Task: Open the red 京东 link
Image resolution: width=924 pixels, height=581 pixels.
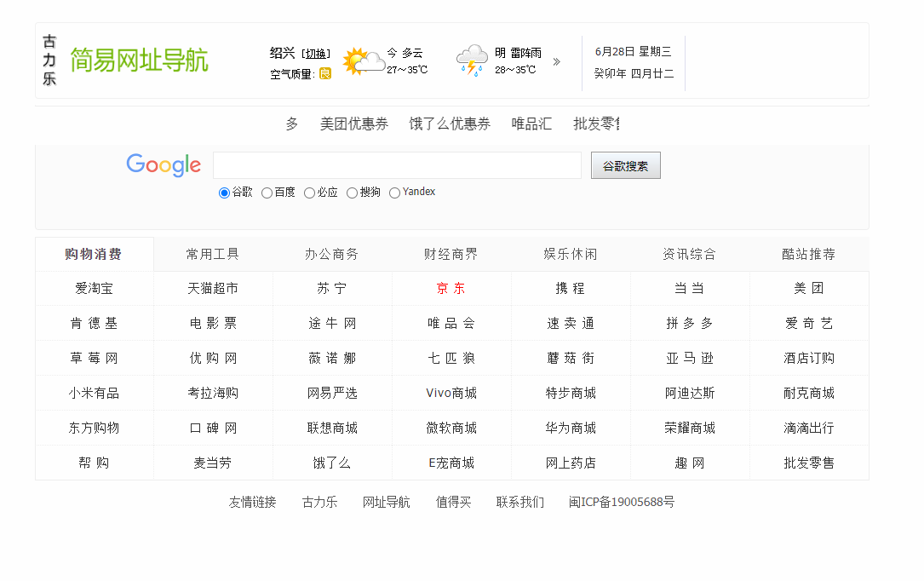Action: click(x=451, y=288)
